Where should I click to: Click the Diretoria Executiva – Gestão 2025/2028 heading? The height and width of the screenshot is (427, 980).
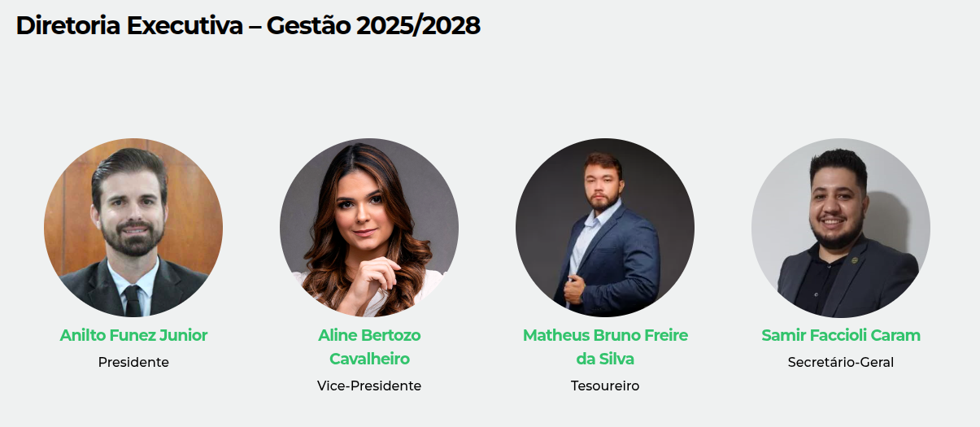(x=248, y=26)
